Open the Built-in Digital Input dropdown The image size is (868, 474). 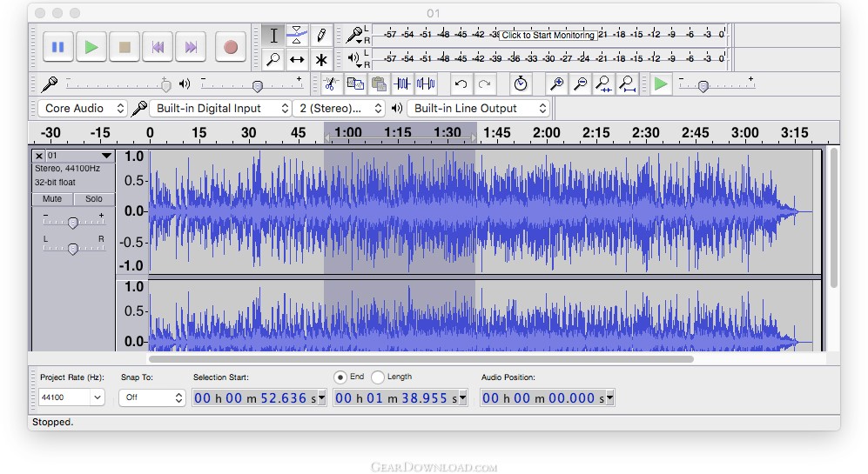point(220,109)
